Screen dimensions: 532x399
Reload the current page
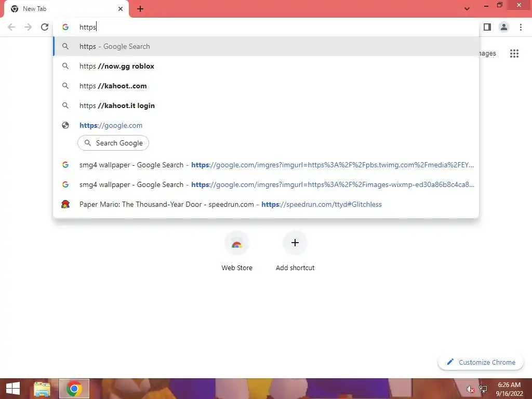pos(45,27)
